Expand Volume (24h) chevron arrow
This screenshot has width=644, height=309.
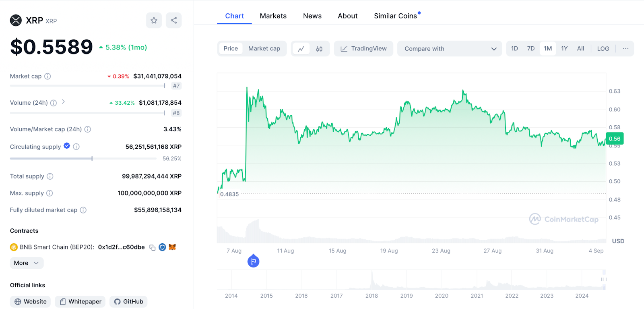click(x=63, y=102)
